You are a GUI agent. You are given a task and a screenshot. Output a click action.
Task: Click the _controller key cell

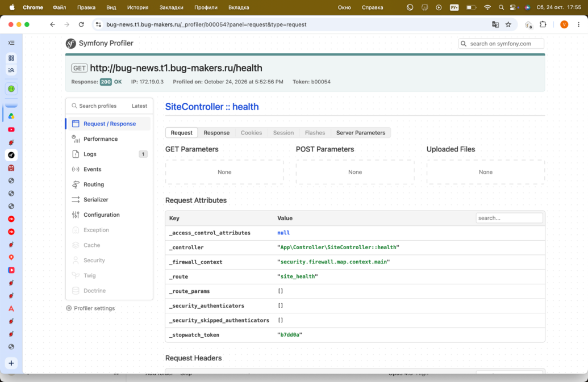click(186, 247)
